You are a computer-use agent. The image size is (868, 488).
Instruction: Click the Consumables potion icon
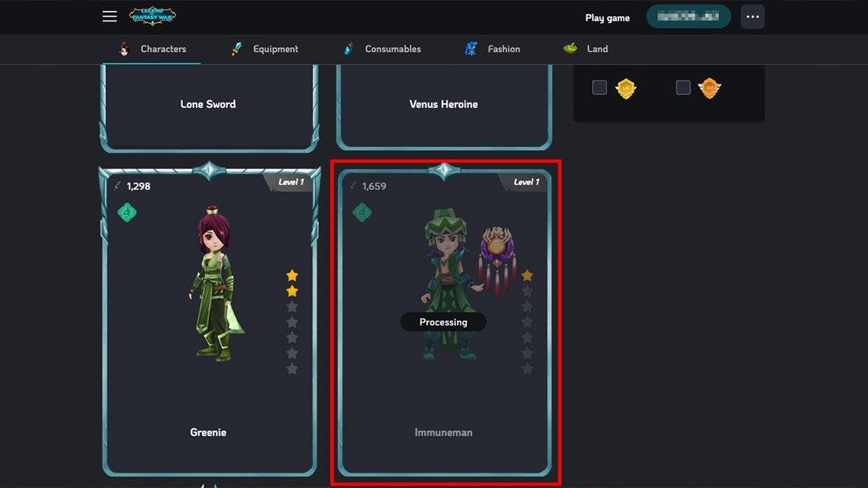click(x=349, y=49)
